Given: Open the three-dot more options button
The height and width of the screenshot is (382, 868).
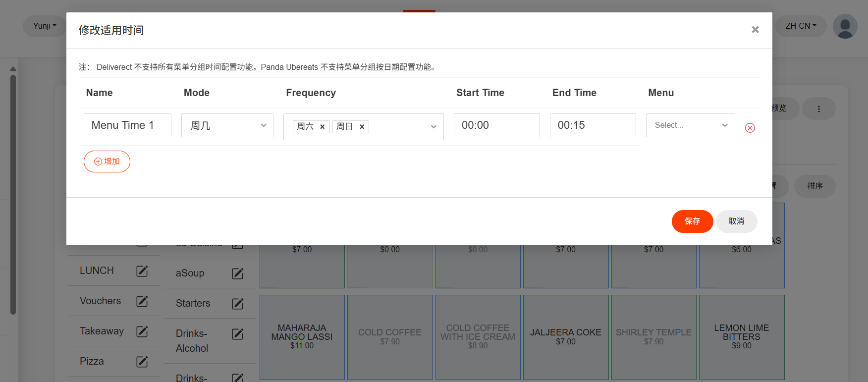Looking at the screenshot, I should tap(819, 109).
